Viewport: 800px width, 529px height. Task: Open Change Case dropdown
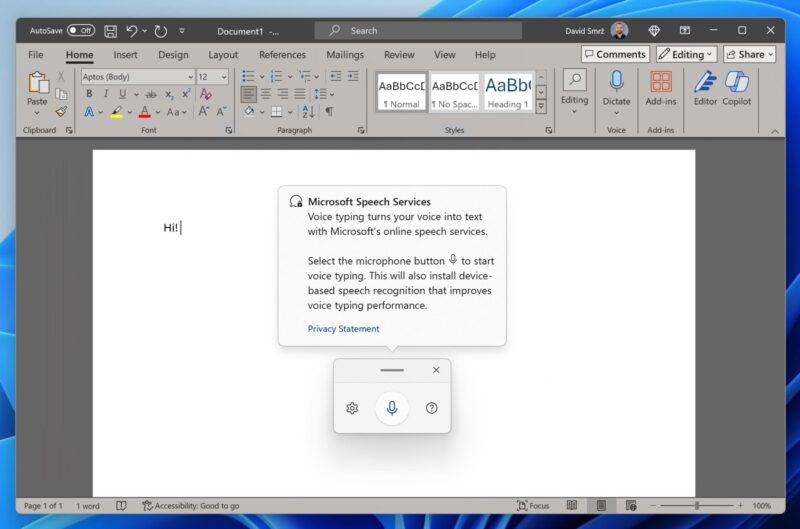click(x=177, y=112)
